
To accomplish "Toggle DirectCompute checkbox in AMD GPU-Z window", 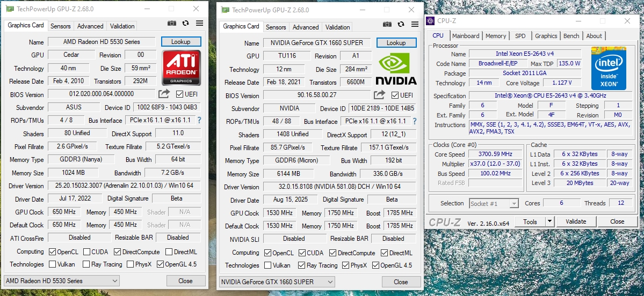I will coord(117,251).
